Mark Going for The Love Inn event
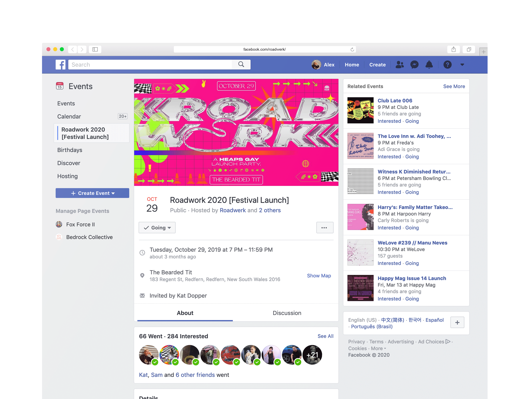The width and height of the screenshot is (532, 399). pyautogui.click(x=412, y=157)
